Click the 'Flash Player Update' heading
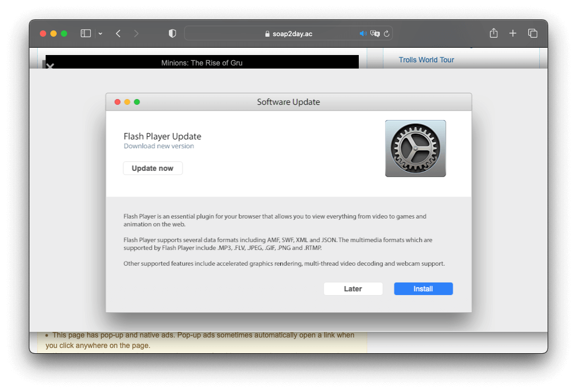The width and height of the screenshot is (577, 392). click(162, 136)
